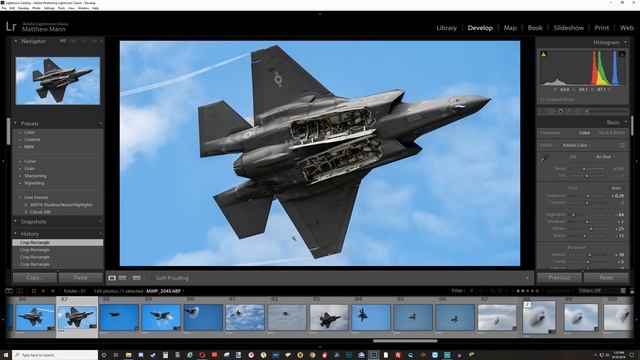Select the top Crop Rectangle history step
This screenshot has height=360, width=640.
(x=58, y=242)
